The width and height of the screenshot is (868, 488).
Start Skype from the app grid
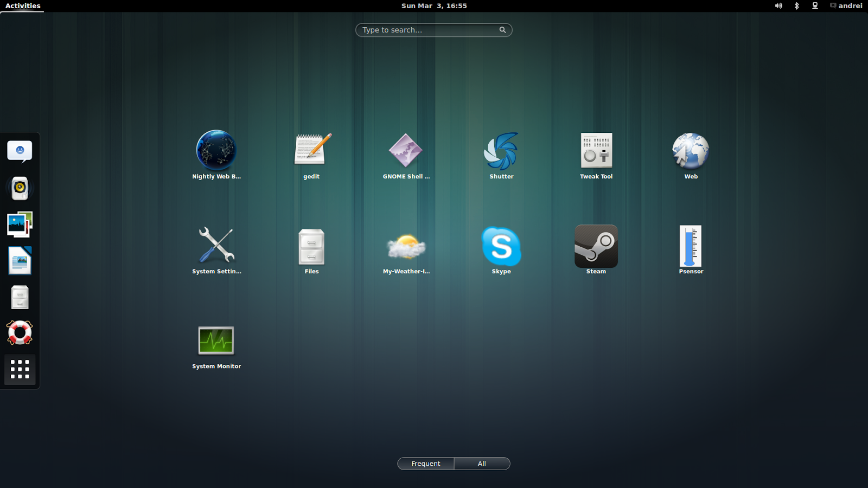click(501, 246)
